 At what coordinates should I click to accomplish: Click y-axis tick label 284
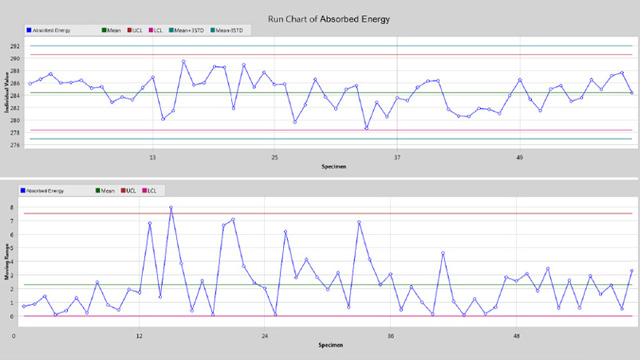(15, 96)
